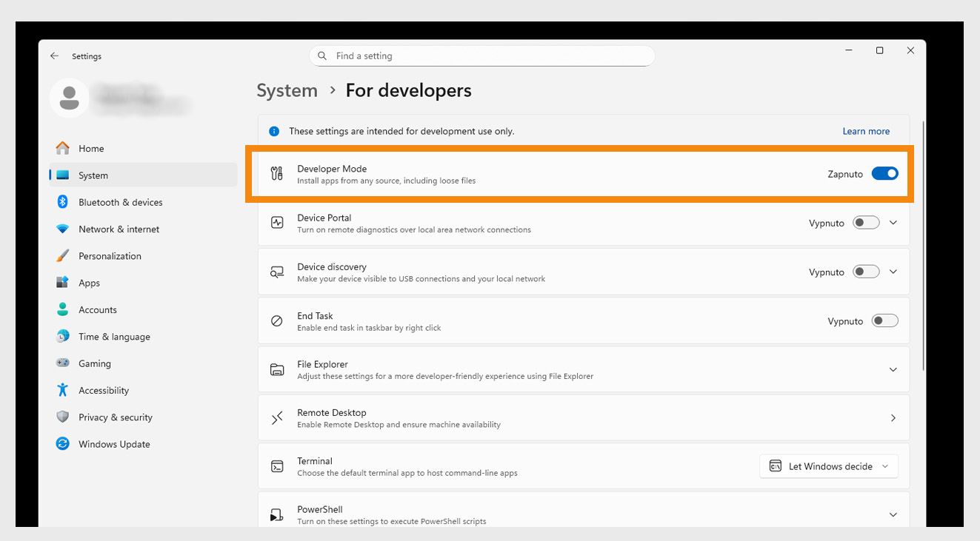Open the Learn more link
Viewport: 980px width, 541px height.
coord(866,131)
